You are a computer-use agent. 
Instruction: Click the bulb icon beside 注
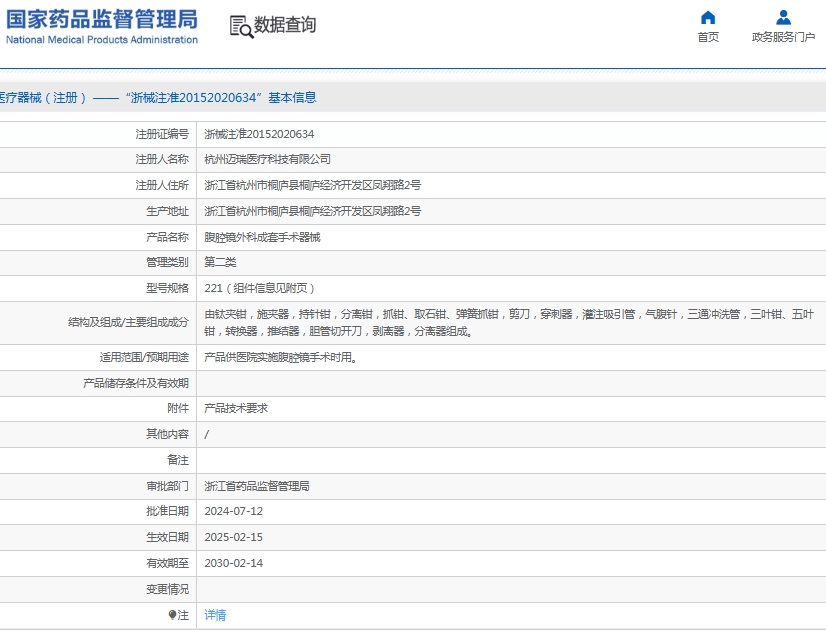[172, 615]
